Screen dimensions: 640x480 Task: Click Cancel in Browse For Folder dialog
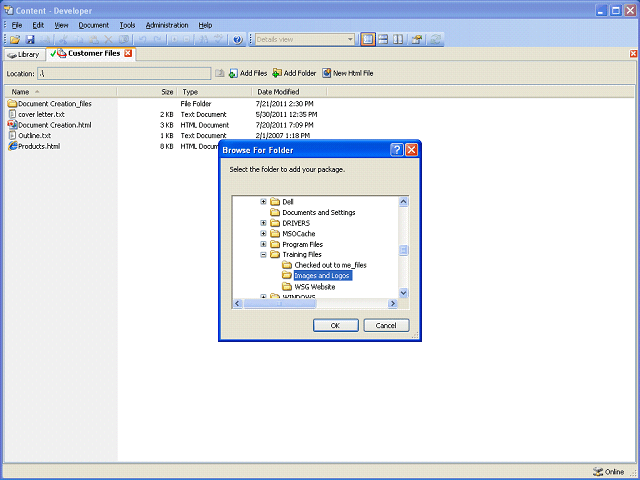tap(386, 325)
